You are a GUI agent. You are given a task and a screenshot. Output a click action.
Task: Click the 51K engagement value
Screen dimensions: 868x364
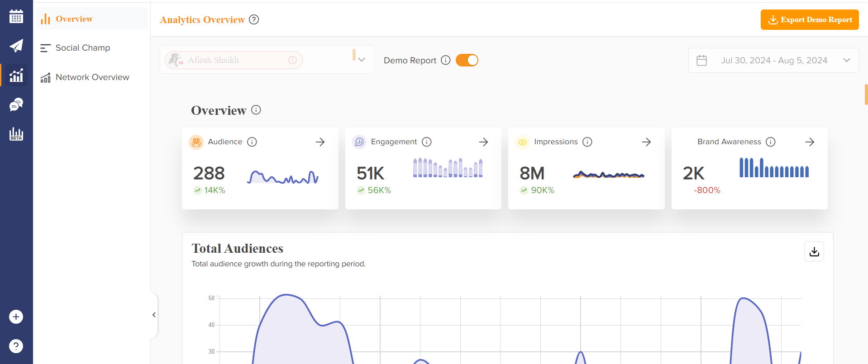click(x=371, y=173)
